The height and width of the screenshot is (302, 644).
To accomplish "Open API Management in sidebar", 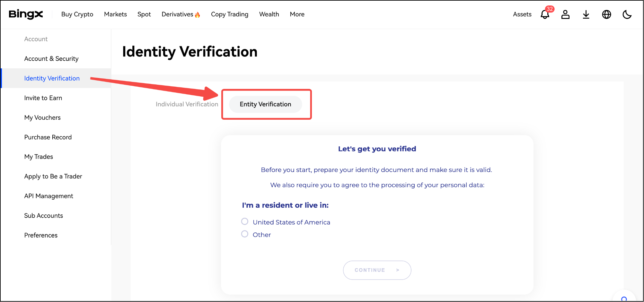I will 49,196.
